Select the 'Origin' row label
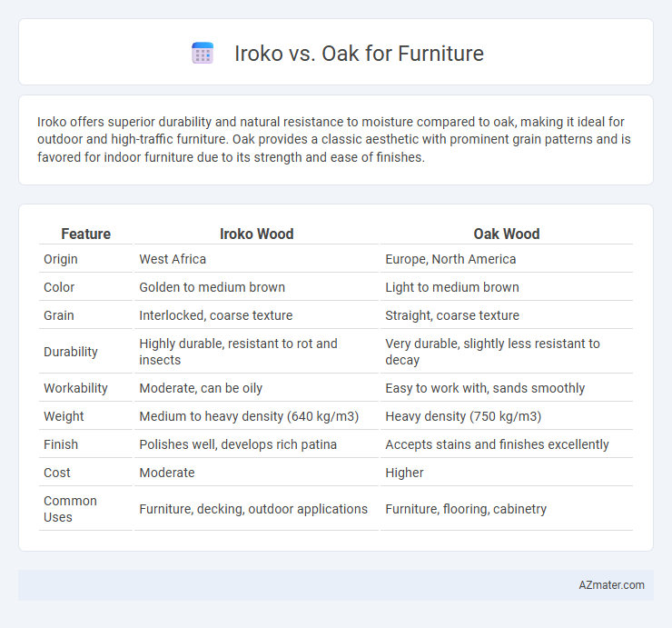Viewport: 672px width, 628px height. click(x=61, y=259)
